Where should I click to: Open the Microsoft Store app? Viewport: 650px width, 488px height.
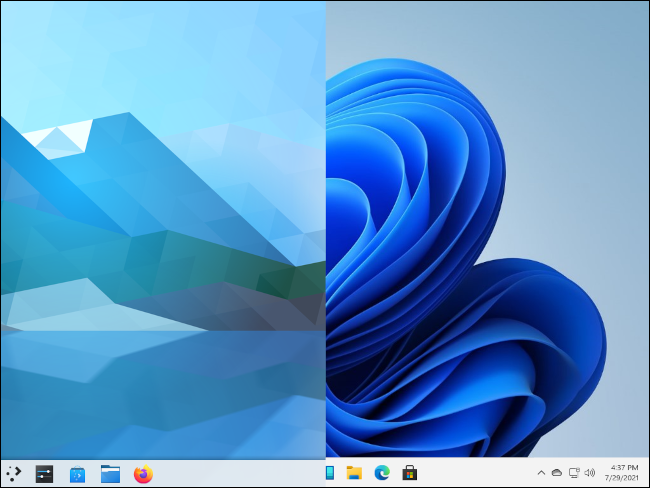click(409, 473)
